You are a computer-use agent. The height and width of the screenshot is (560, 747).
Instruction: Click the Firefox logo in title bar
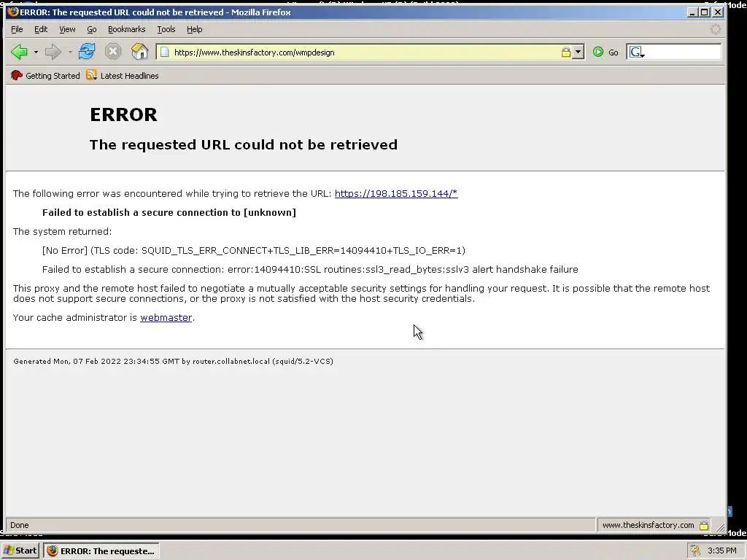pyautogui.click(x=13, y=12)
